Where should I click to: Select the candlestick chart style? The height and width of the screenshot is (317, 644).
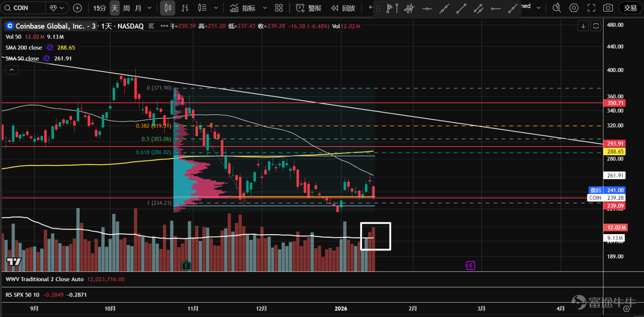(168, 8)
